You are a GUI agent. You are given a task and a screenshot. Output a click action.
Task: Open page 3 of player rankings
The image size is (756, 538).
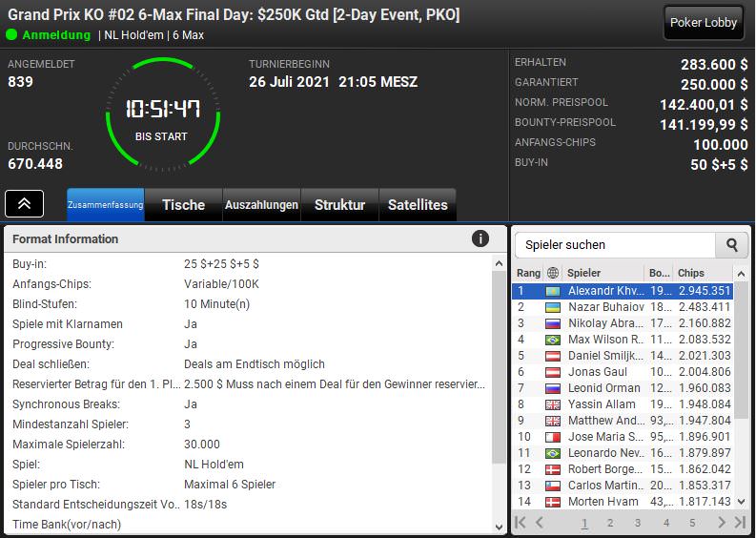[638, 523]
